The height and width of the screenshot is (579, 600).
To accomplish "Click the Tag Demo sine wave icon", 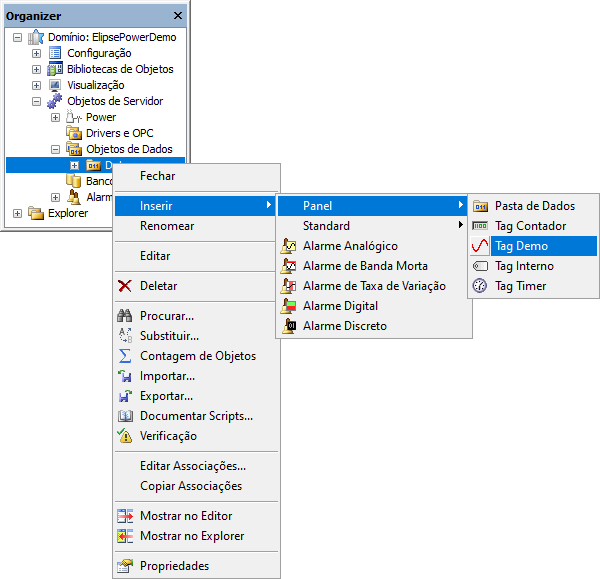I will tap(480, 246).
